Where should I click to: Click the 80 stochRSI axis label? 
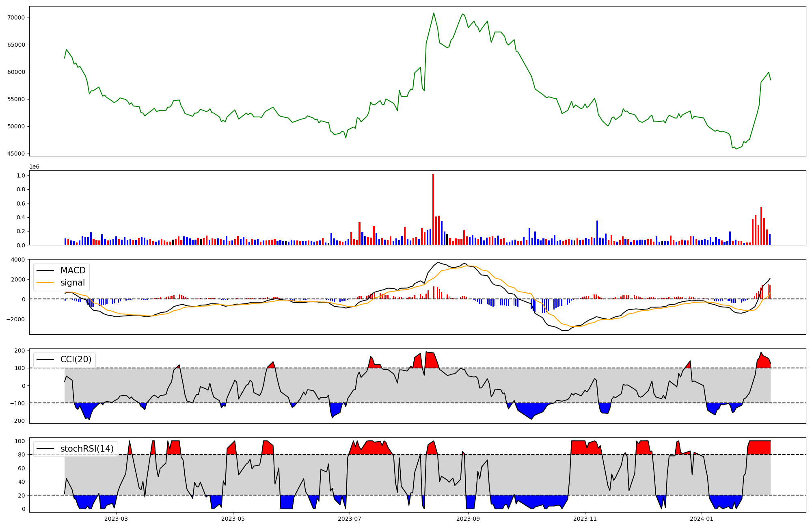[x=21, y=454]
